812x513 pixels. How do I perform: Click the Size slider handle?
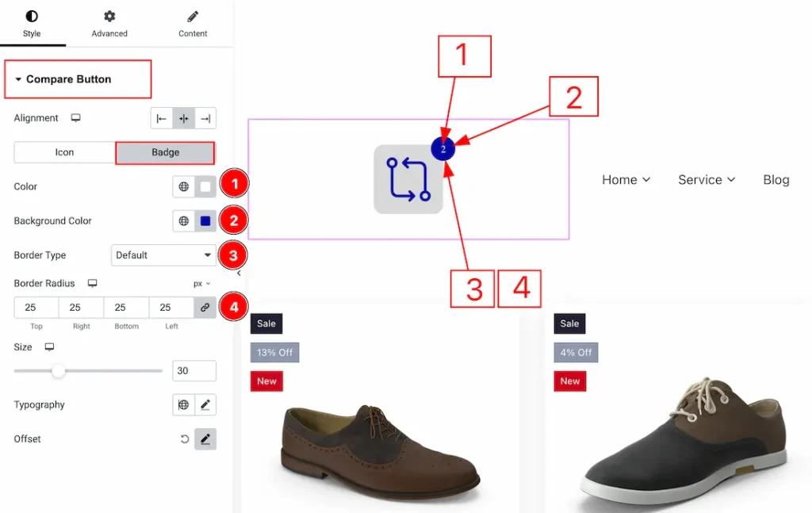click(59, 370)
